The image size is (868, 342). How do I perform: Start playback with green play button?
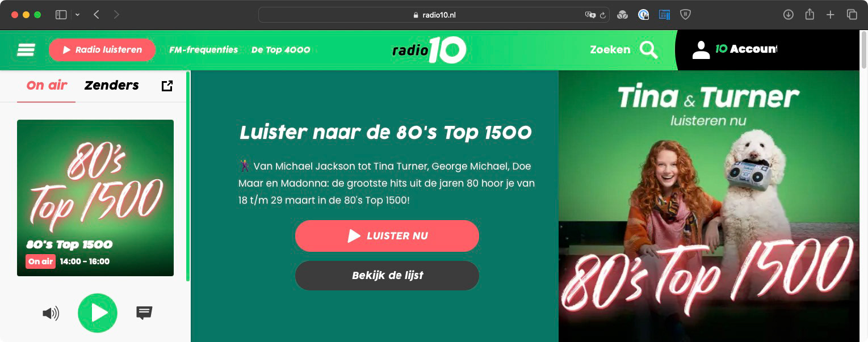(98, 313)
